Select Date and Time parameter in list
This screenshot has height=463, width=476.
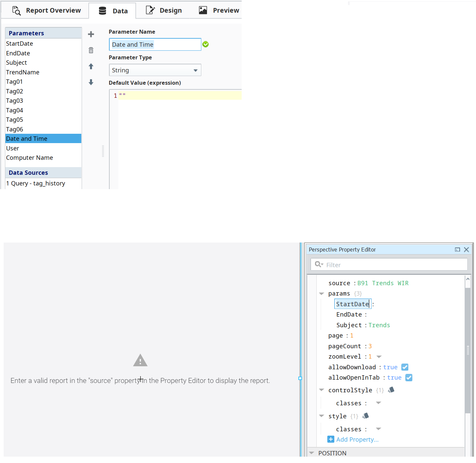coord(43,139)
